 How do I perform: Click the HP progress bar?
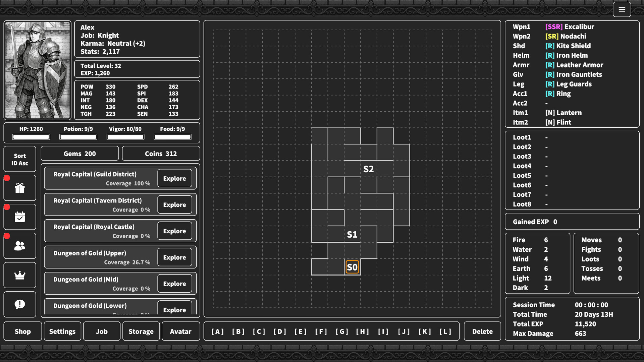(31, 137)
